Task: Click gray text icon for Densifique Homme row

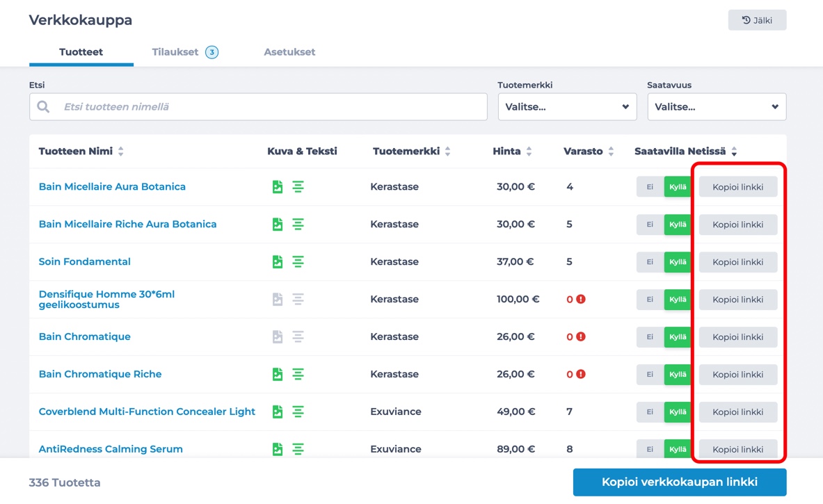Action: 298,300
